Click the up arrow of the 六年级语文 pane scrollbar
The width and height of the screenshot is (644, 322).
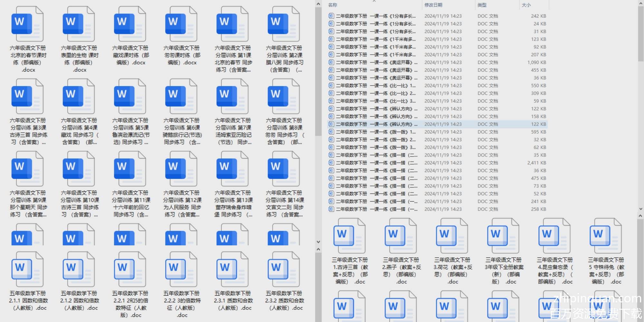pyautogui.click(x=318, y=4)
